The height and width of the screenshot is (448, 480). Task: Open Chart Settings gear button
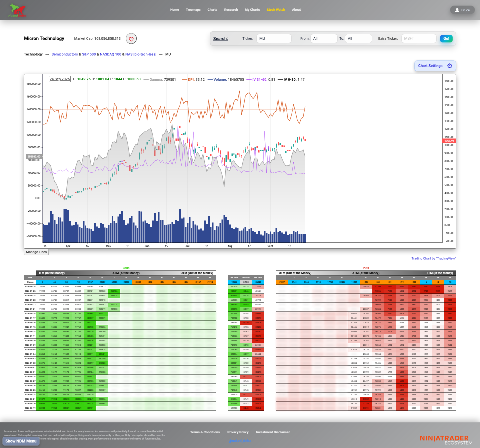pos(435,66)
